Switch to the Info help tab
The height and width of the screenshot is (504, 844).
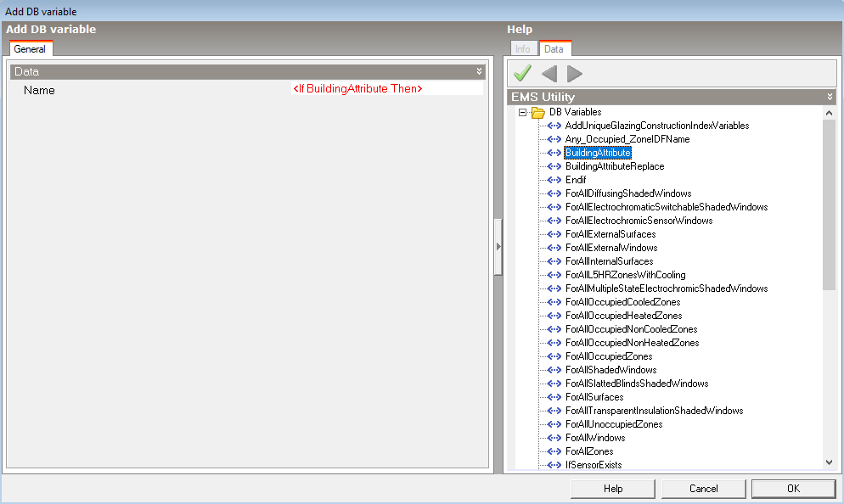522,49
